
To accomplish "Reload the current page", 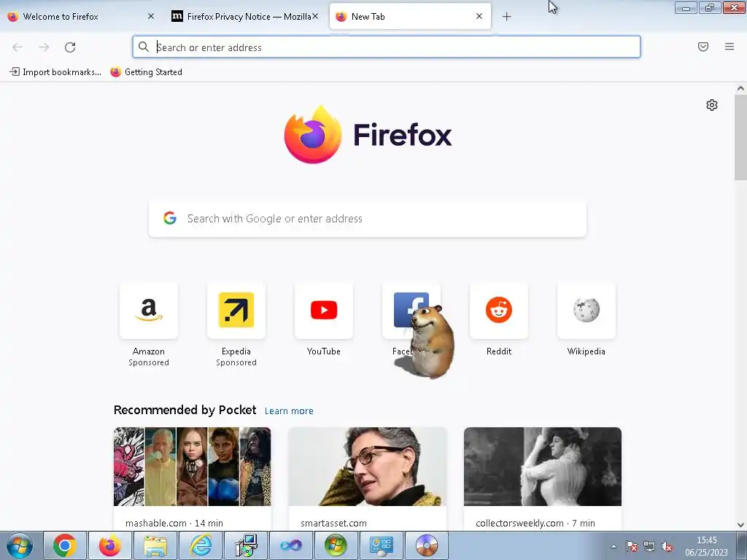I will pos(70,47).
